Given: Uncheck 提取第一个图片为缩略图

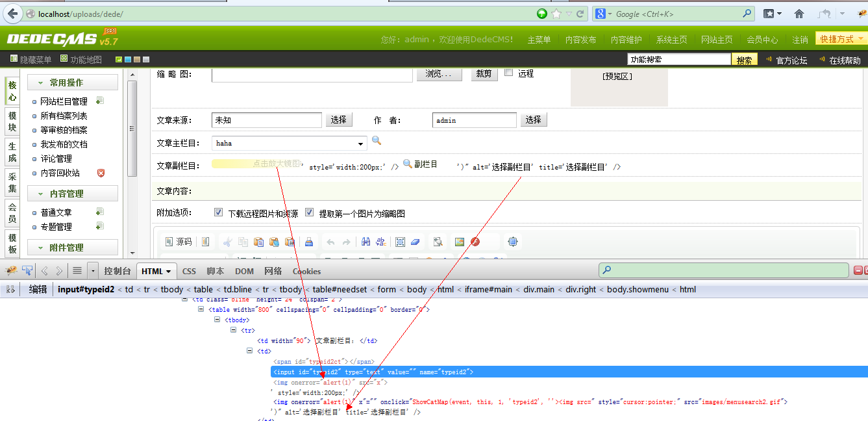Looking at the screenshot, I should (x=309, y=212).
